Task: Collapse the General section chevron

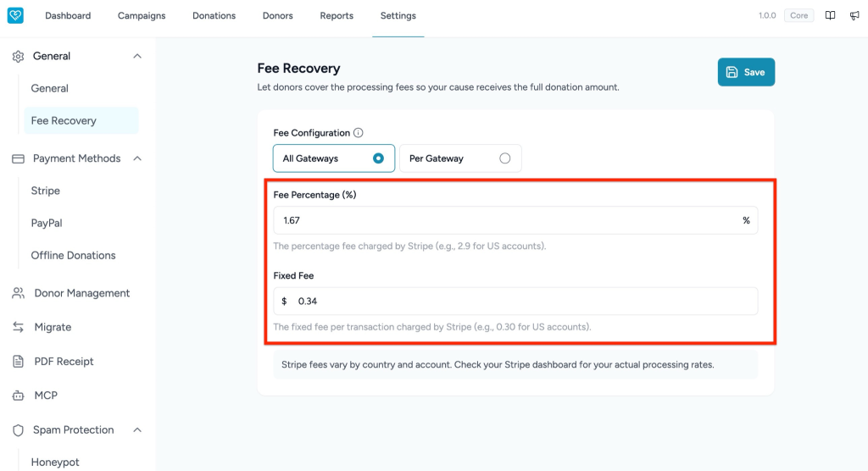Action: point(137,56)
